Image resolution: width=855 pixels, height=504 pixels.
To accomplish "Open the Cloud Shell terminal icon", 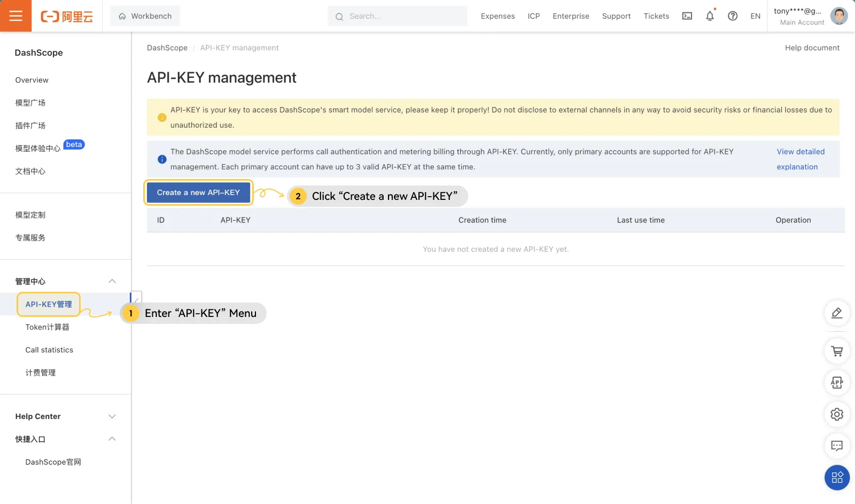I will coord(687,16).
